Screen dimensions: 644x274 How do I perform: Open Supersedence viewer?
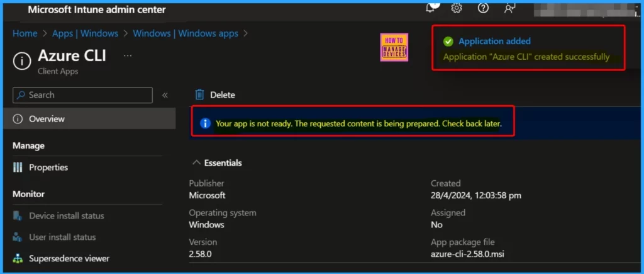click(69, 259)
